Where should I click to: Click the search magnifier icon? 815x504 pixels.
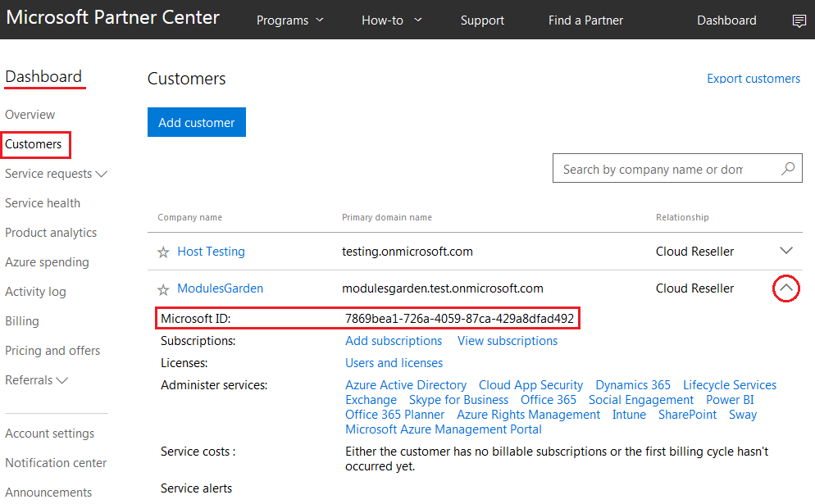pyautogui.click(x=788, y=168)
